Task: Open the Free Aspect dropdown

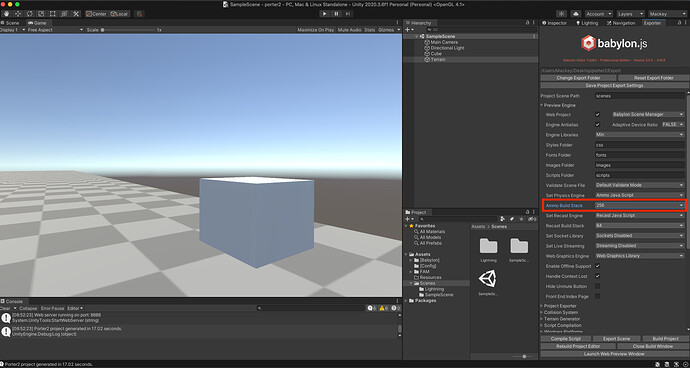Action: (55, 30)
